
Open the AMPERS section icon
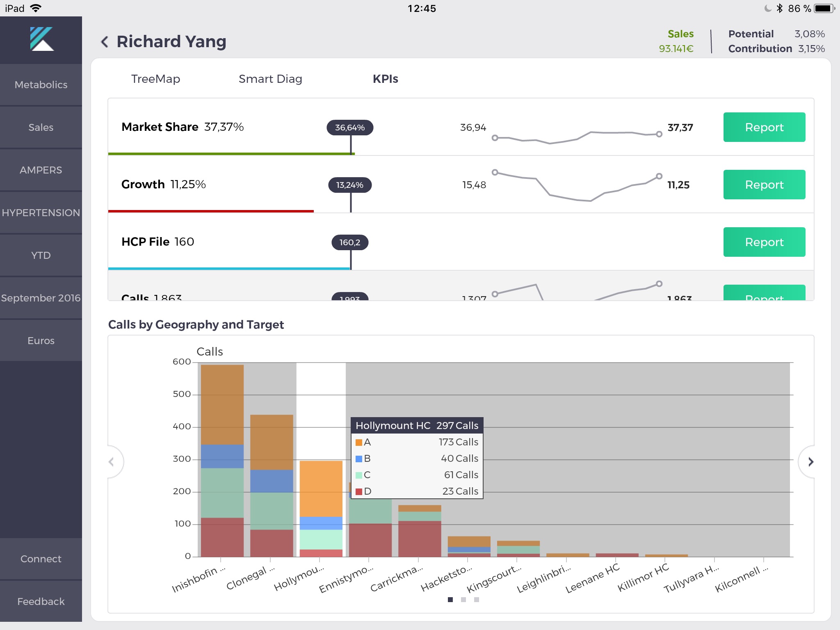(x=41, y=170)
